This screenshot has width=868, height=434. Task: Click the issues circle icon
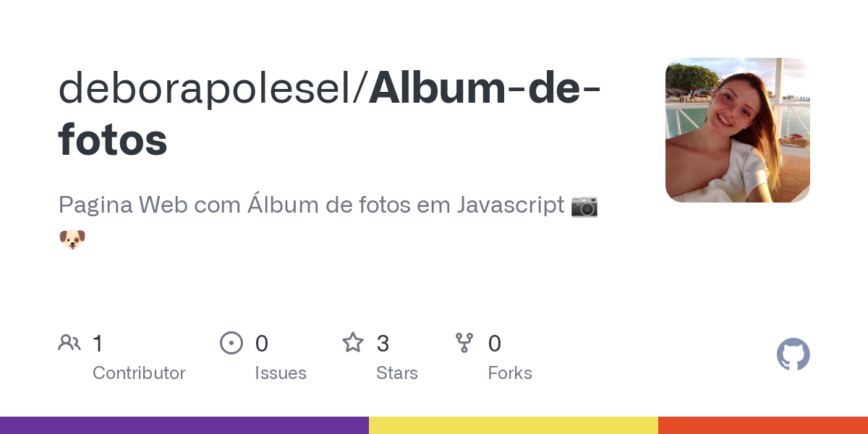[231, 343]
